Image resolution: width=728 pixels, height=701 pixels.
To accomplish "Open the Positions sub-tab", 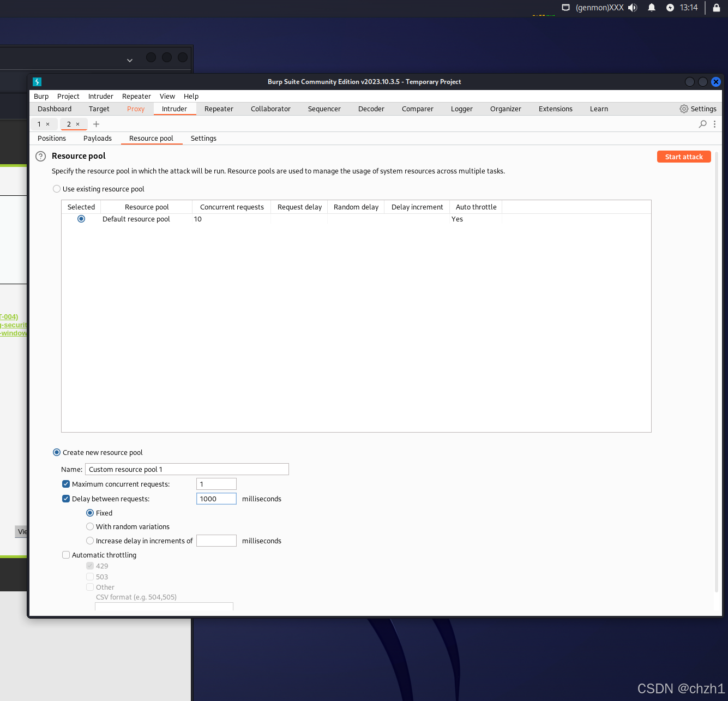I will (52, 139).
